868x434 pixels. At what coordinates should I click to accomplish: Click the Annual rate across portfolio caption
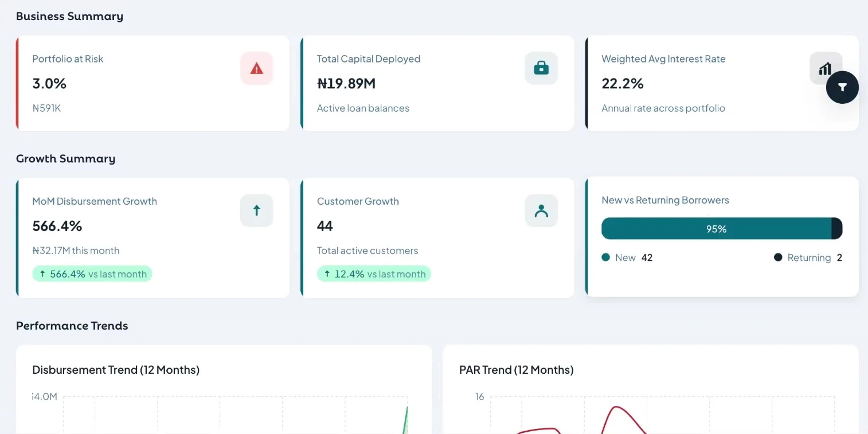pos(663,108)
